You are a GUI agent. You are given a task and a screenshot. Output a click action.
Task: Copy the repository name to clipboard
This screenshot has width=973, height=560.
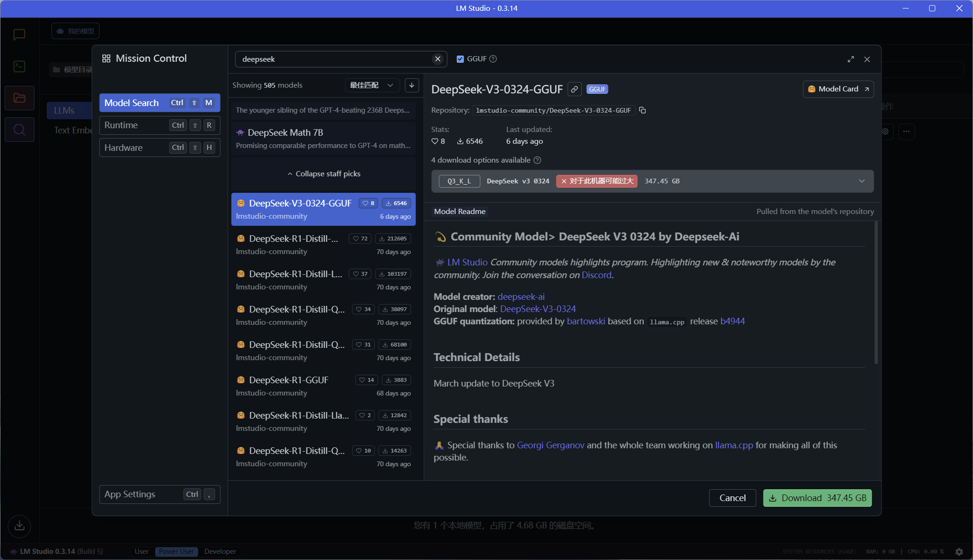(642, 110)
